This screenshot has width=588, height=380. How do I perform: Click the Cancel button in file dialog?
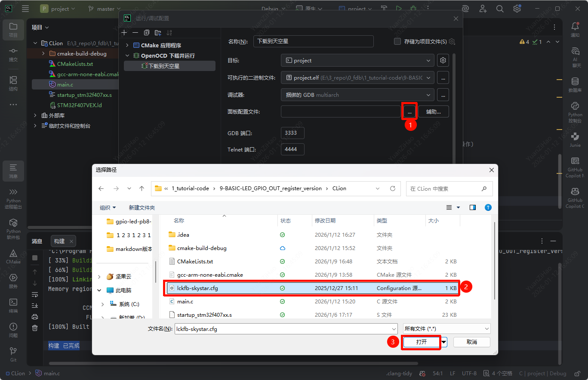tap(471, 342)
